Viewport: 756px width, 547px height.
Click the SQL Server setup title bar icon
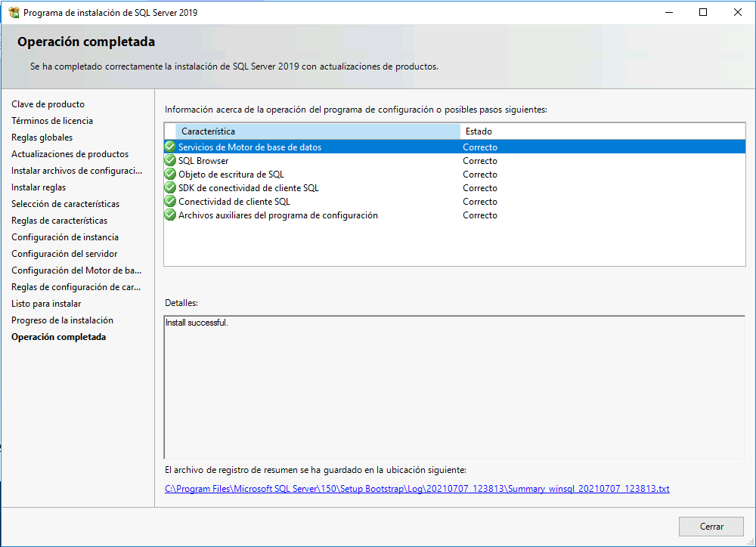[14, 13]
